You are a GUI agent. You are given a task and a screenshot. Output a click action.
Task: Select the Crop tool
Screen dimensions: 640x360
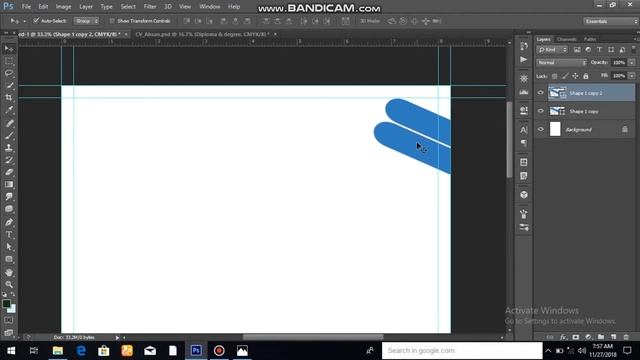(9, 98)
